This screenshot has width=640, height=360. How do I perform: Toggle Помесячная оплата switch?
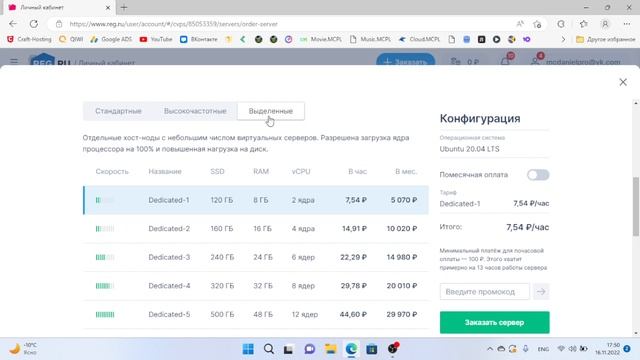coord(538,175)
